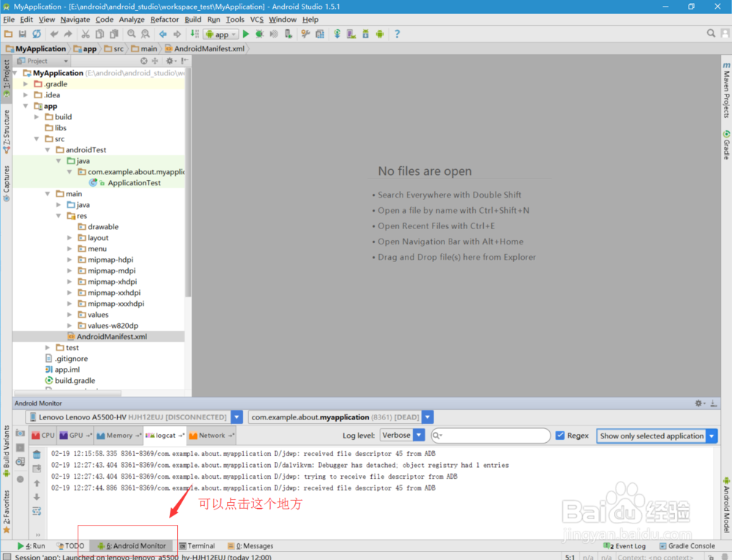Save all files with the disk icon
Image resolution: width=732 pixels, height=560 pixels.
tap(23, 34)
